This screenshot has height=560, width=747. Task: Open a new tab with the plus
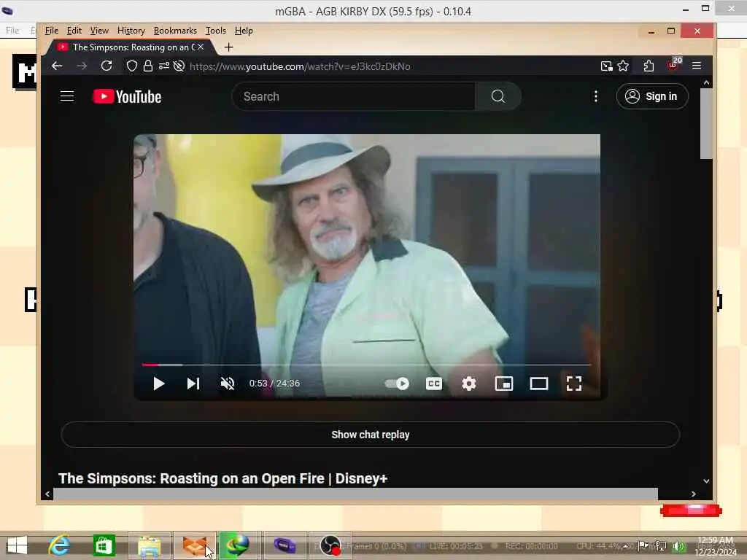pyautogui.click(x=228, y=47)
